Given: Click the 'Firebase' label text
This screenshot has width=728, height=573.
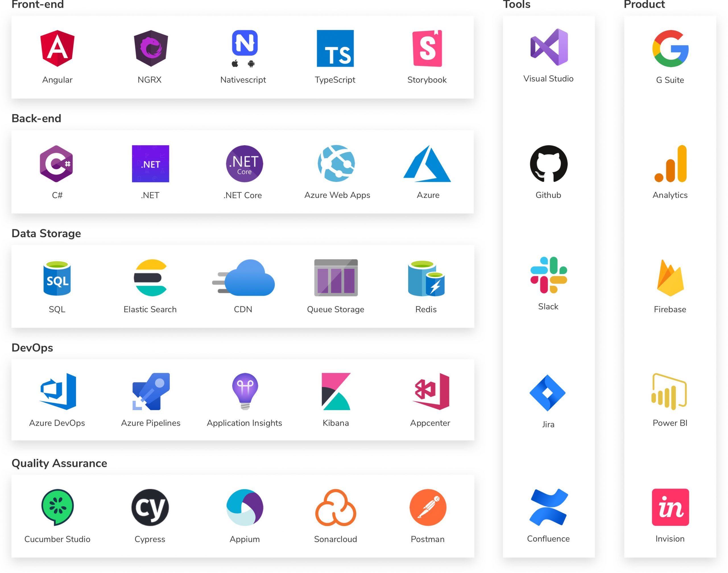Looking at the screenshot, I should [x=670, y=309].
